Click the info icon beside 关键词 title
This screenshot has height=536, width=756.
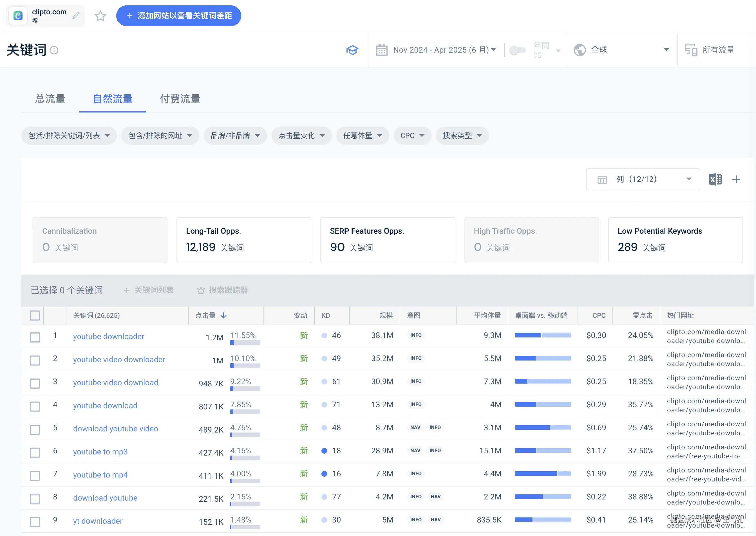[x=54, y=50]
